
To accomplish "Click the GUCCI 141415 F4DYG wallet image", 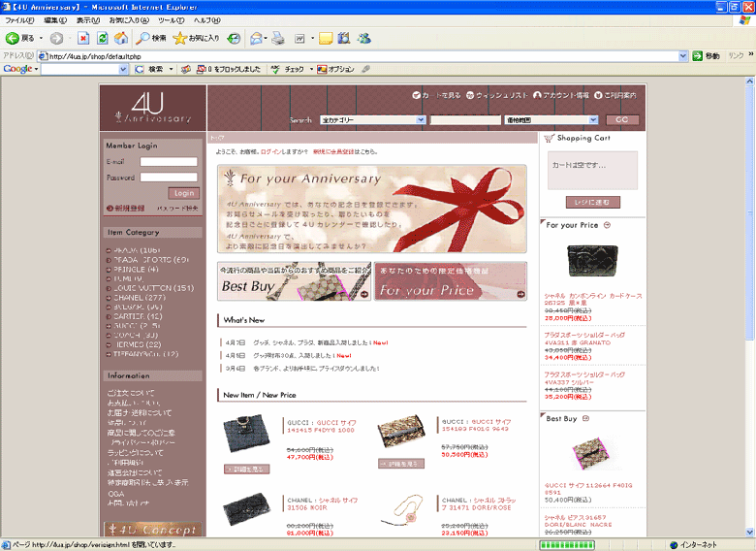I will click(x=246, y=433).
